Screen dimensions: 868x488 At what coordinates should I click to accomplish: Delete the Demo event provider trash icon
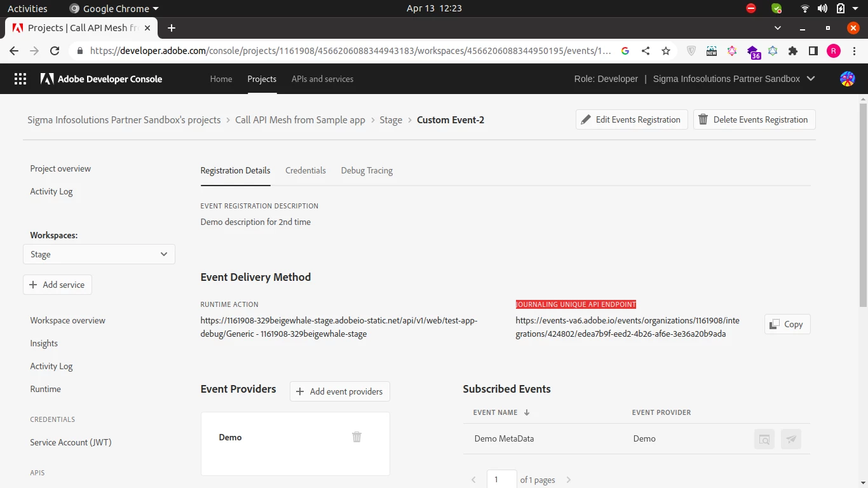356,437
